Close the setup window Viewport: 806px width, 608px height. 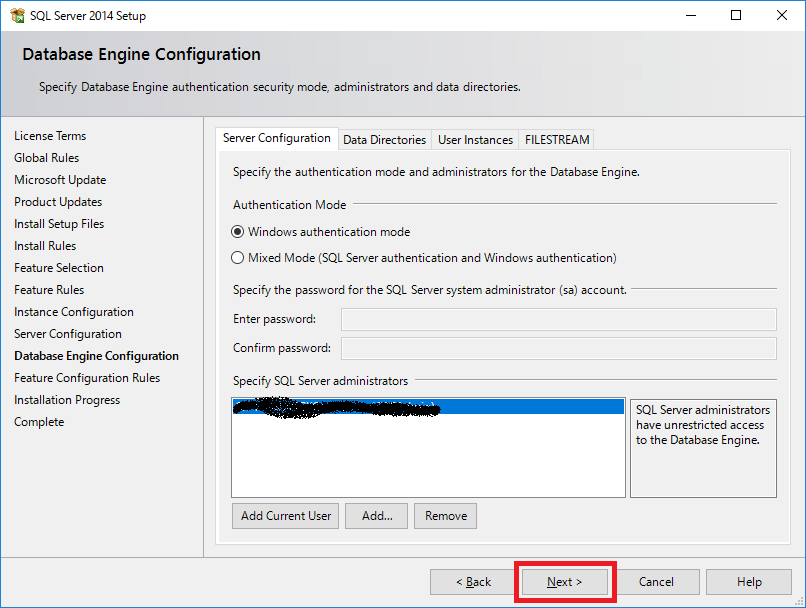click(782, 15)
